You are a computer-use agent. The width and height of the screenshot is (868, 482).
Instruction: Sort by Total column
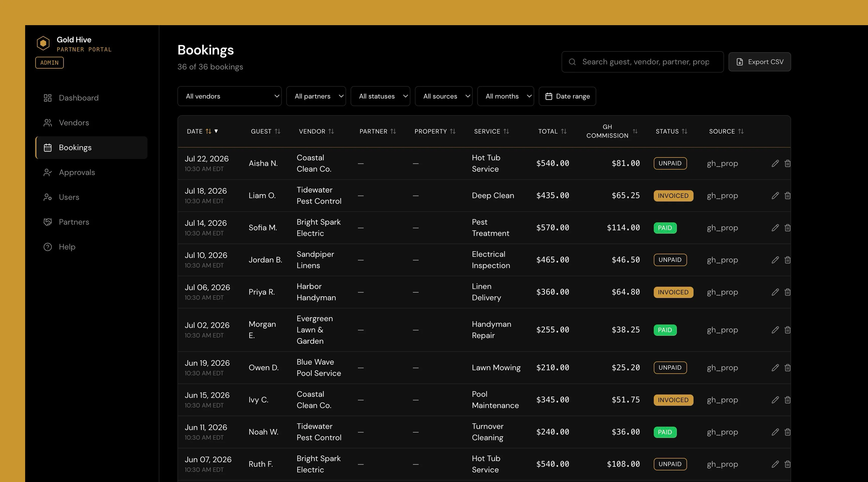(x=552, y=132)
